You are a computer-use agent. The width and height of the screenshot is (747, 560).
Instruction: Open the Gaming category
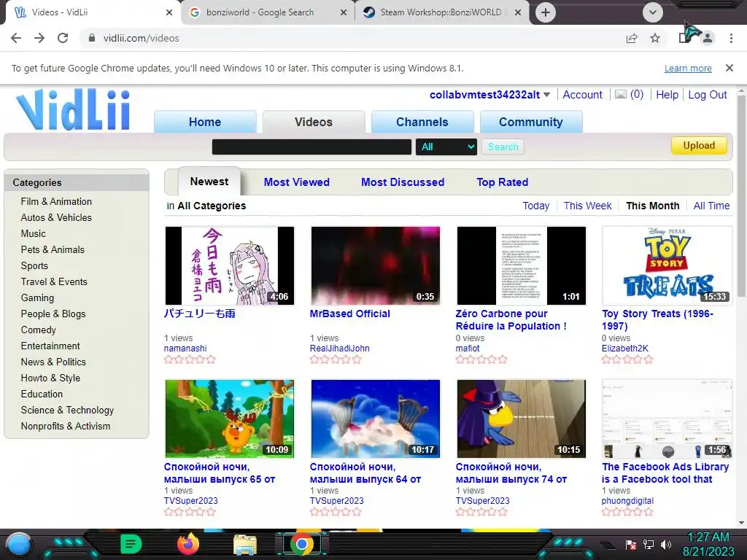[x=37, y=297]
